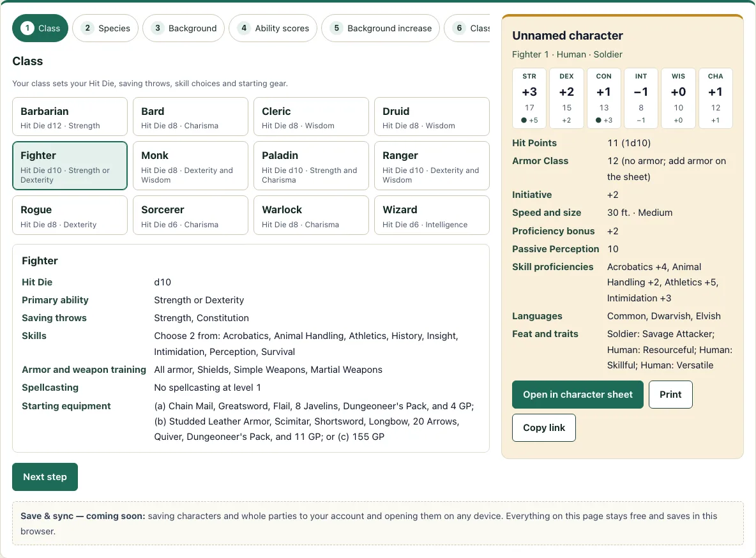Choose the Paladin class card
Image resolution: width=756 pixels, height=558 pixels.
[311, 165]
